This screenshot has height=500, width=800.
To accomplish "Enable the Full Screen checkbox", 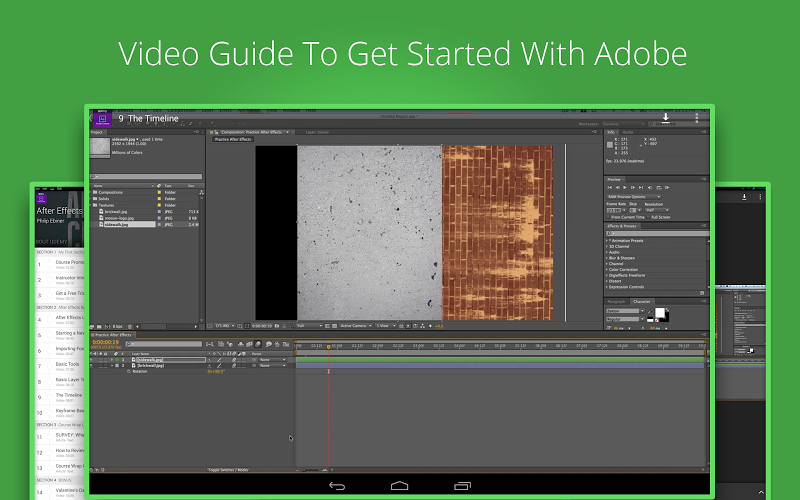I will 651,217.
